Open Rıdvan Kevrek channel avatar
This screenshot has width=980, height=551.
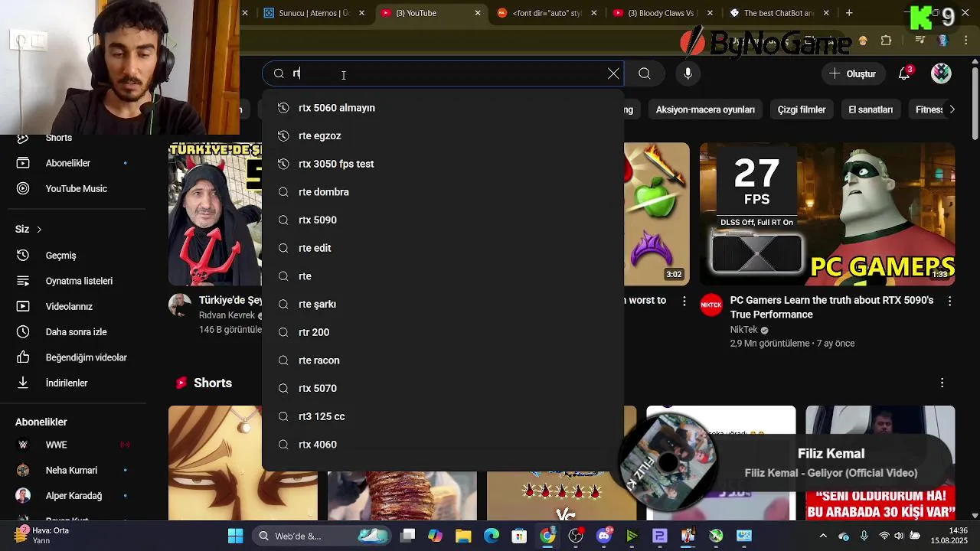click(x=180, y=305)
